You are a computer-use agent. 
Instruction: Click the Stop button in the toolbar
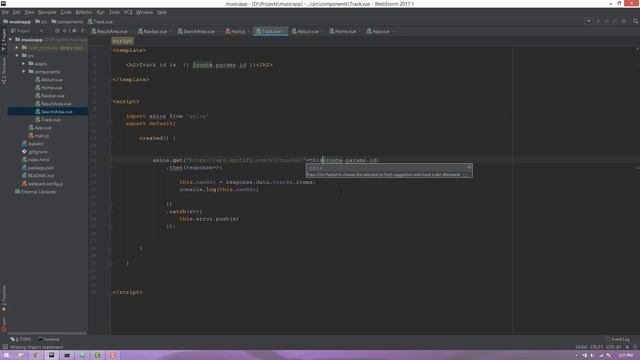623,21
